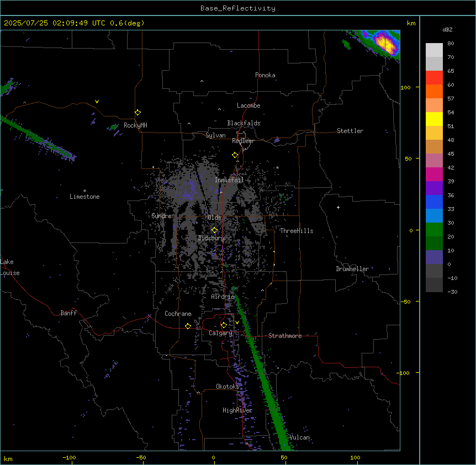Click the ThreeHills label
The image size is (476, 465).
click(297, 231)
